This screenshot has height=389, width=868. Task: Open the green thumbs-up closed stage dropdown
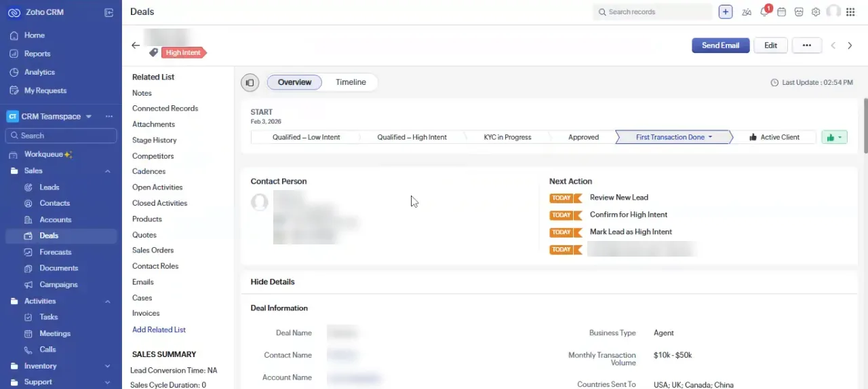pos(834,137)
